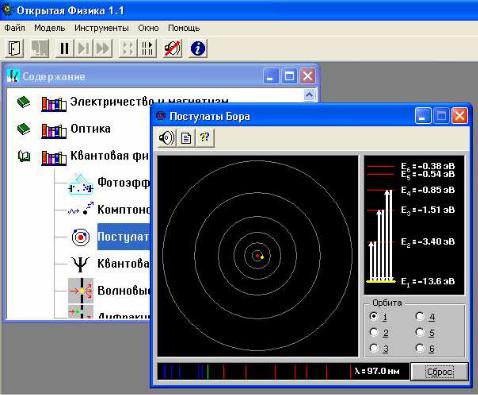Viewport: 478px width, 395px height.
Task: Select orbit 3 radio button
Action: coord(374,348)
